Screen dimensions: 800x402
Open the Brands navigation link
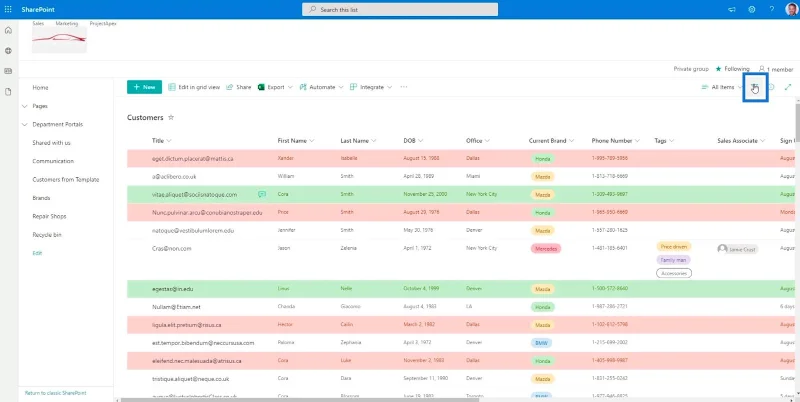click(41, 198)
